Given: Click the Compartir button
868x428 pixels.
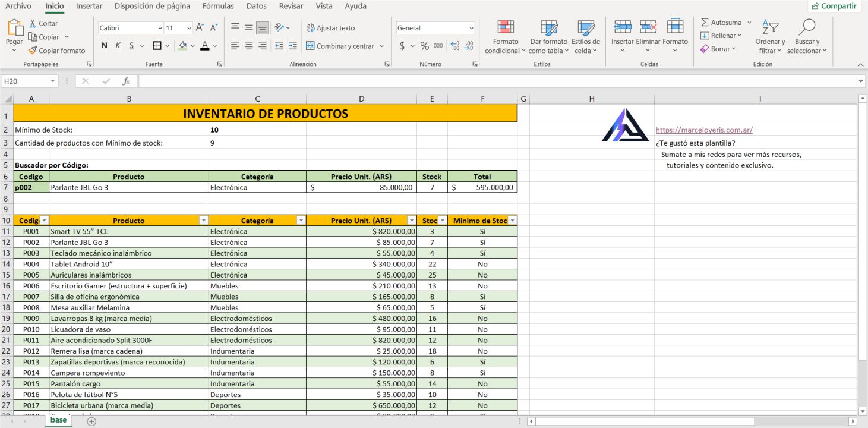Looking at the screenshot, I should coord(835,6).
